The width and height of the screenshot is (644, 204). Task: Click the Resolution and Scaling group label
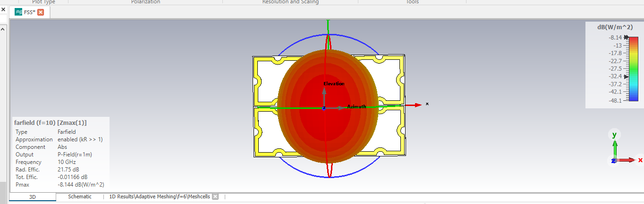coord(290,2)
